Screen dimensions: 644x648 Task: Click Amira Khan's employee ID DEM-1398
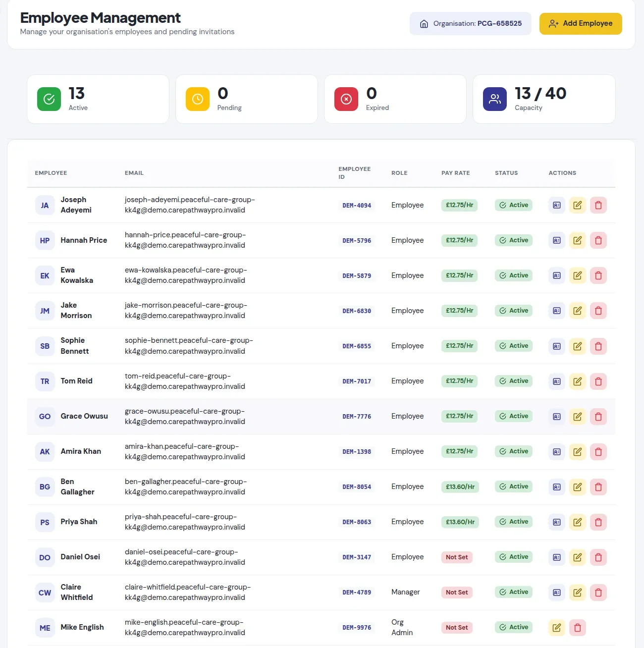357,452
